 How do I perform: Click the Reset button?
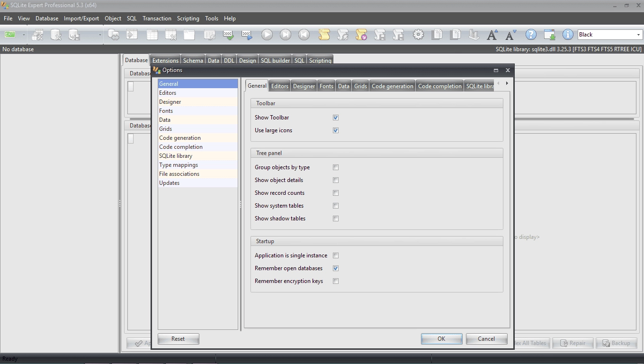point(178,339)
